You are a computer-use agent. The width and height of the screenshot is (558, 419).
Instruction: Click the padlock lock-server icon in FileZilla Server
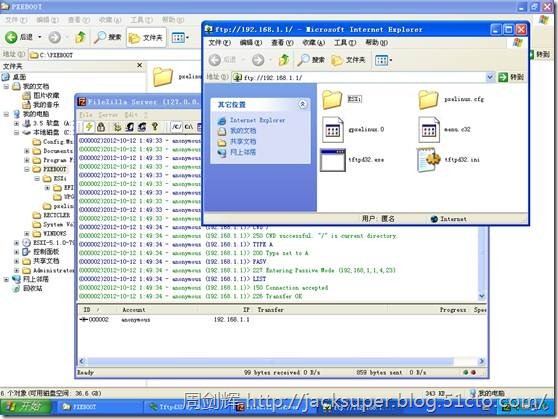[x=101, y=126]
